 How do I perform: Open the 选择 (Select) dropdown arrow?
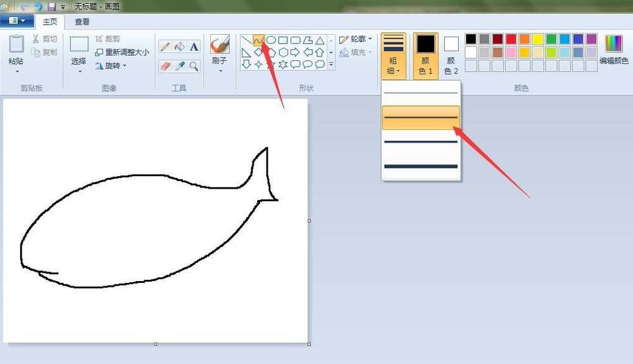80,72
